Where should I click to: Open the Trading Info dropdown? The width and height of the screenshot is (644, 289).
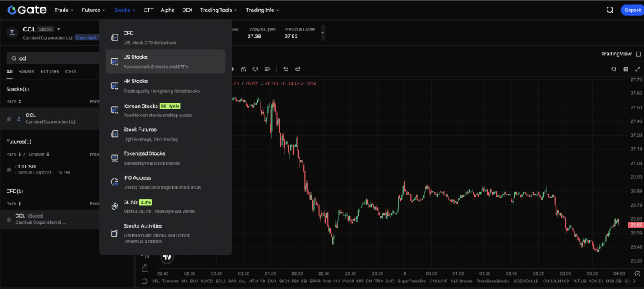click(262, 10)
